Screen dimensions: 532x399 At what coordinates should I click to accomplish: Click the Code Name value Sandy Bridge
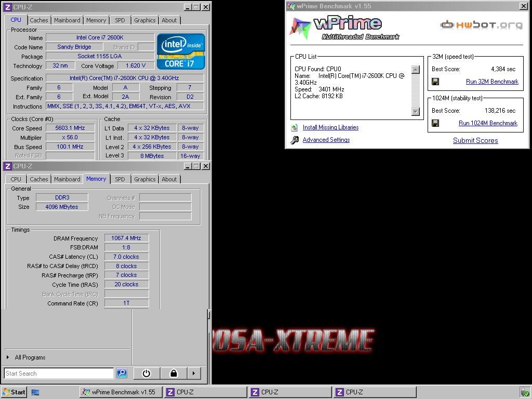(x=74, y=47)
